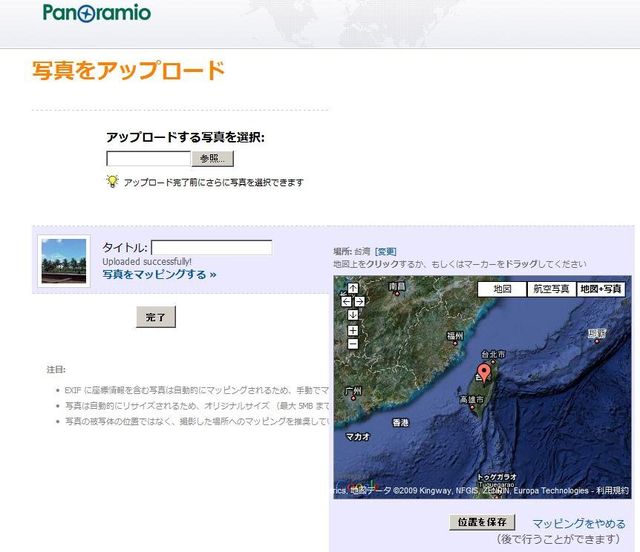This screenshot has height=552, width=640.
Task: Click the Panoramio logo
Action: pos(97,13)
